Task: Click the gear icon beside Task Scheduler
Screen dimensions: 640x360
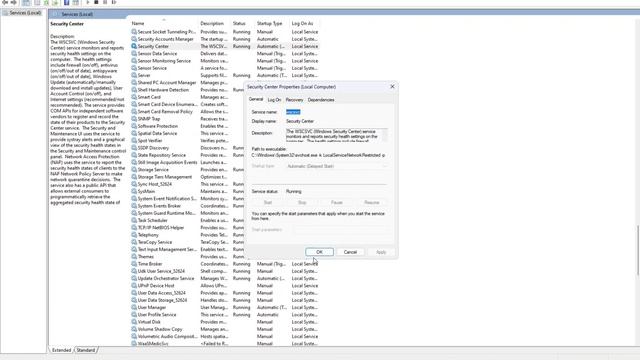Action: [x=134, y=220]
